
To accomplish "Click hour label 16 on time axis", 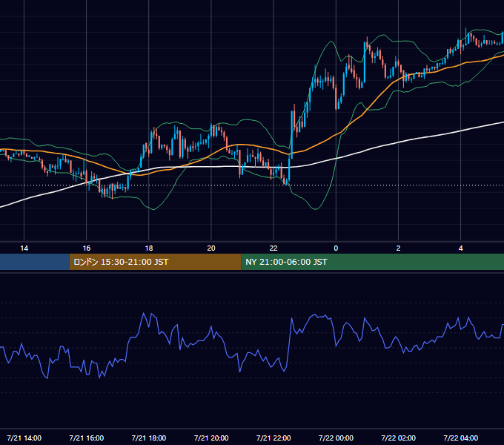I will pos(87,248).
